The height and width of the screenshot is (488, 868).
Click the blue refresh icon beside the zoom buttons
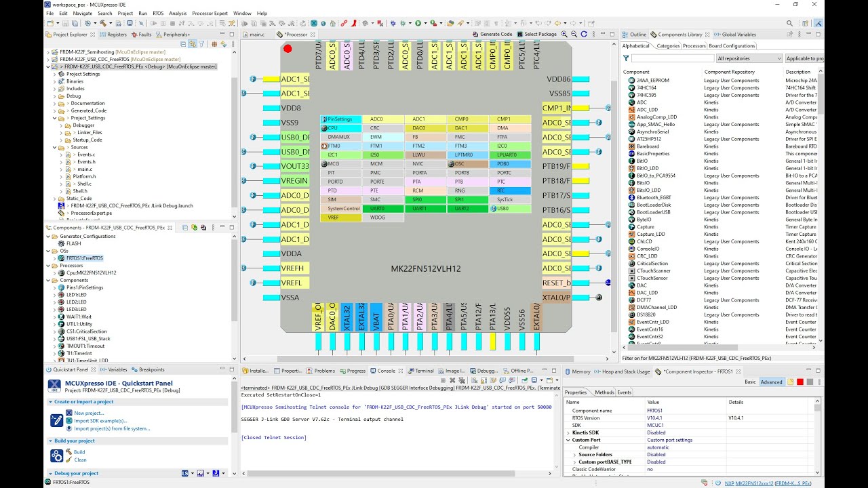[584, 34]
